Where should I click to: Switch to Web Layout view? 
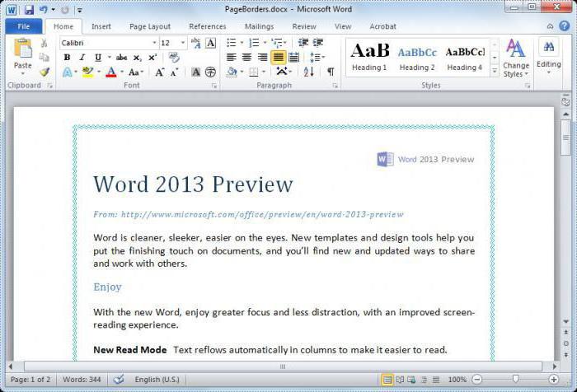point(411,380)
